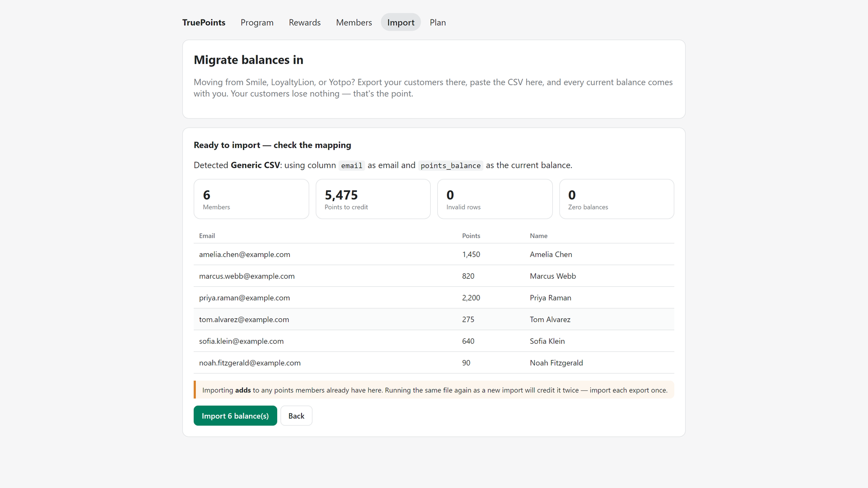
Task: Click the points_balance column code label
Action: click(x=451, y=165)
